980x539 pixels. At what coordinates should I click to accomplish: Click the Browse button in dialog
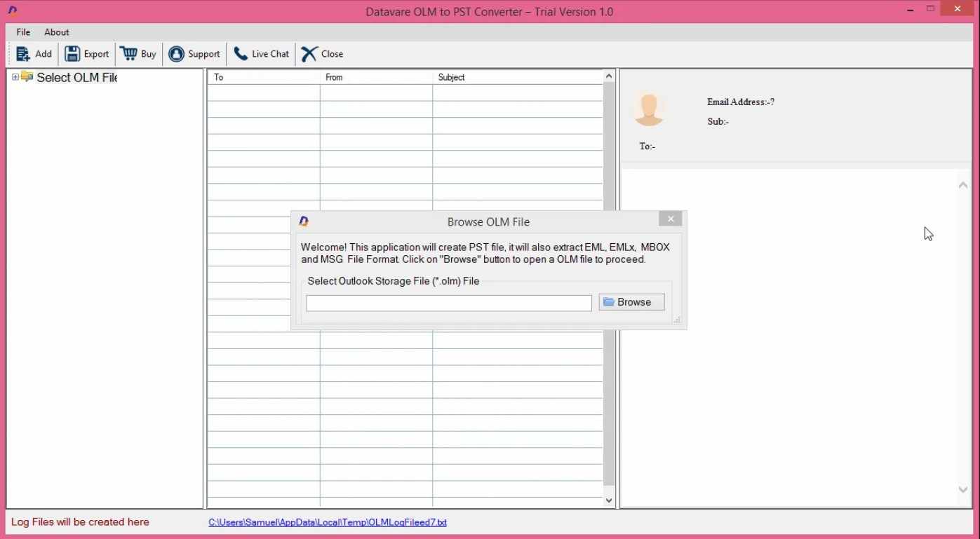pyautogui.click(x=631, y=302)
